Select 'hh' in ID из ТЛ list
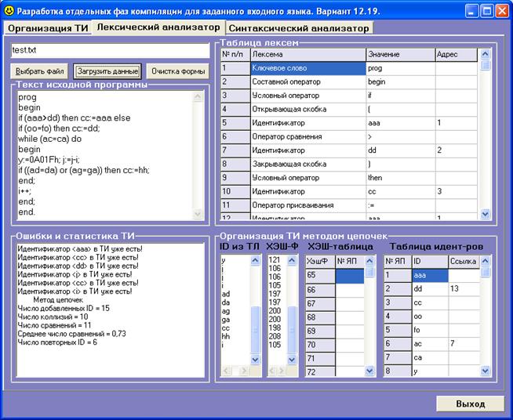The height and width of the screenshot is (420, 513). click(226, 336)
